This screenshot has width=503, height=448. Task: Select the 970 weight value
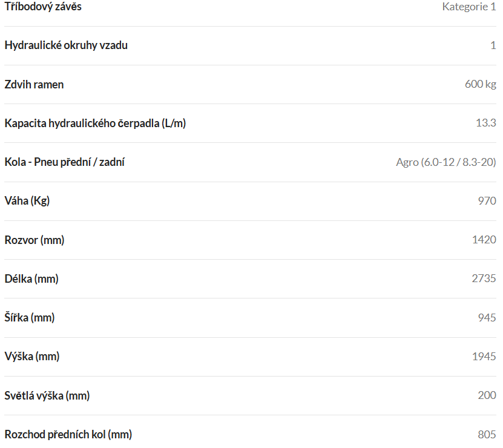pos(487,200)
